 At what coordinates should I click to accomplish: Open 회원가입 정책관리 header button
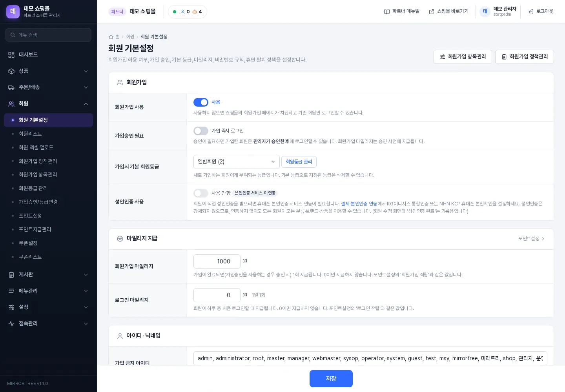pyautogui.click(x=525, y=57)
